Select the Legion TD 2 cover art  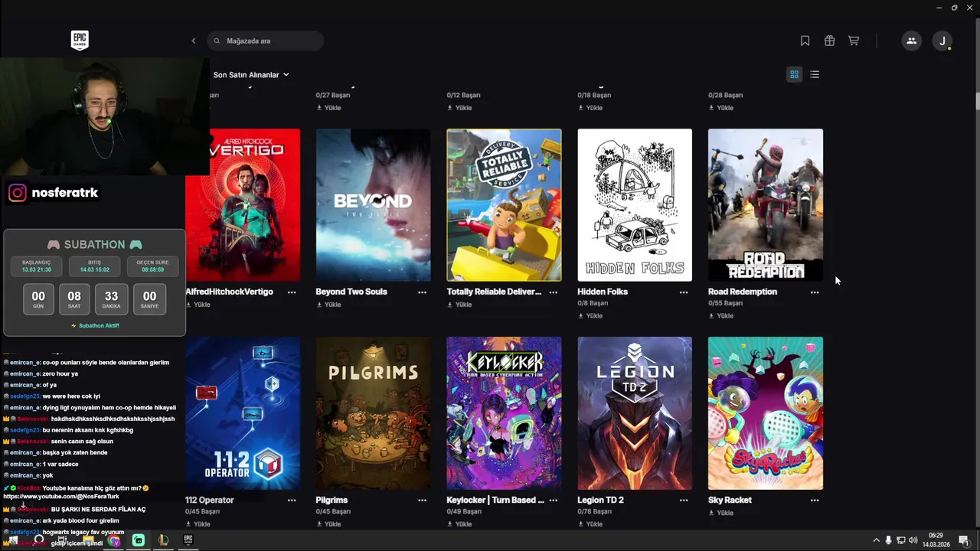(635, 413)
